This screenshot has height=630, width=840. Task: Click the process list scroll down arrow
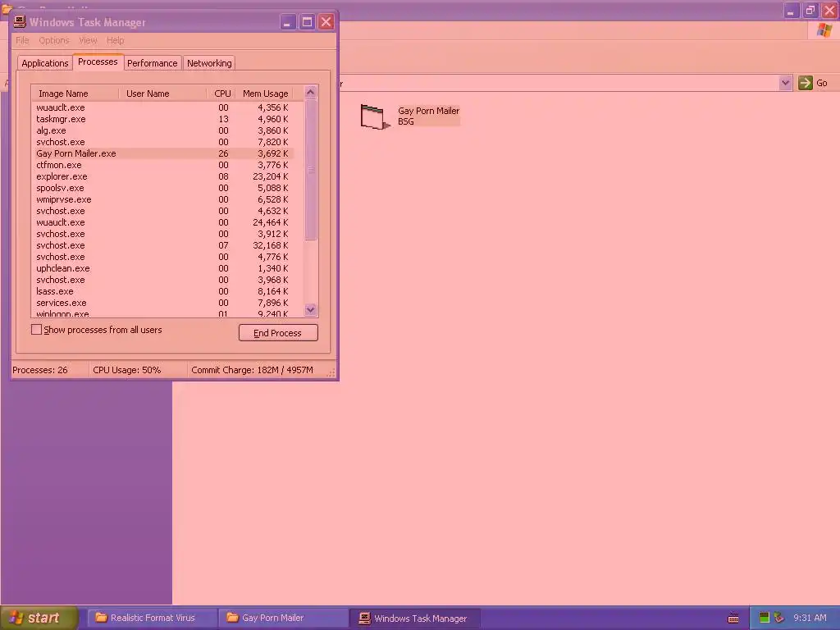311,309
